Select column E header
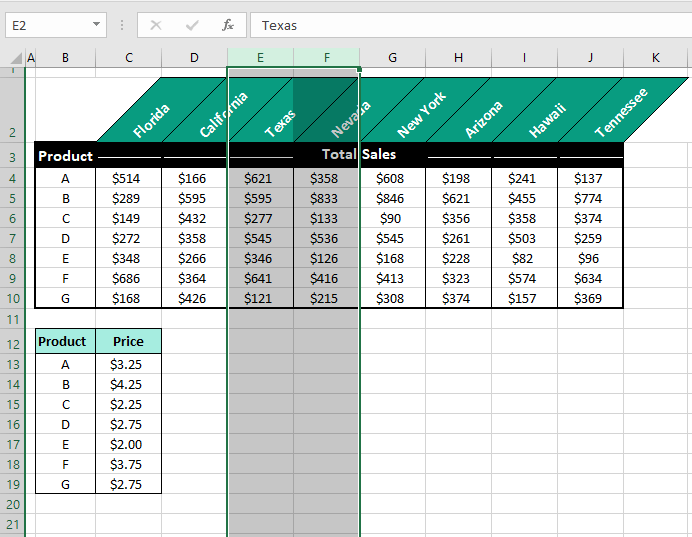This screenshot has height=537, width=692. pos(260,58)
